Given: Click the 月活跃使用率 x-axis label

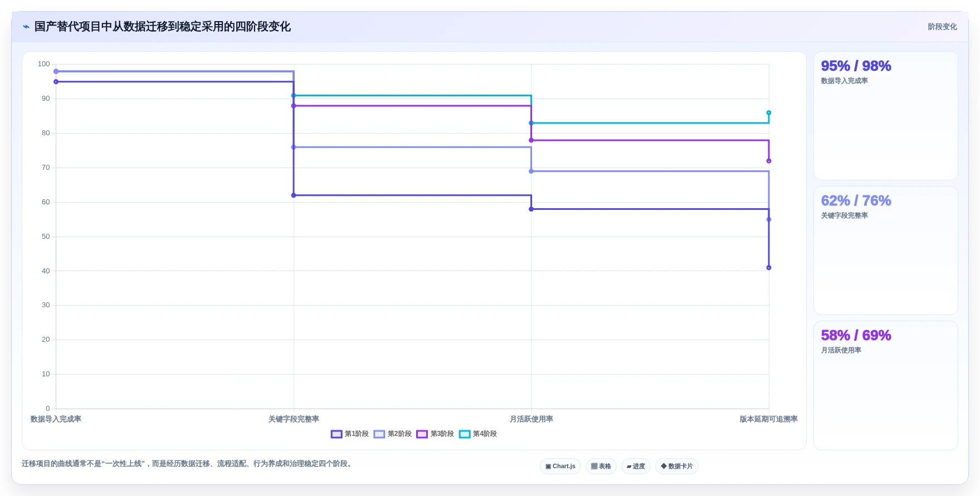Looking at the screenshot, I should point(532,419).
